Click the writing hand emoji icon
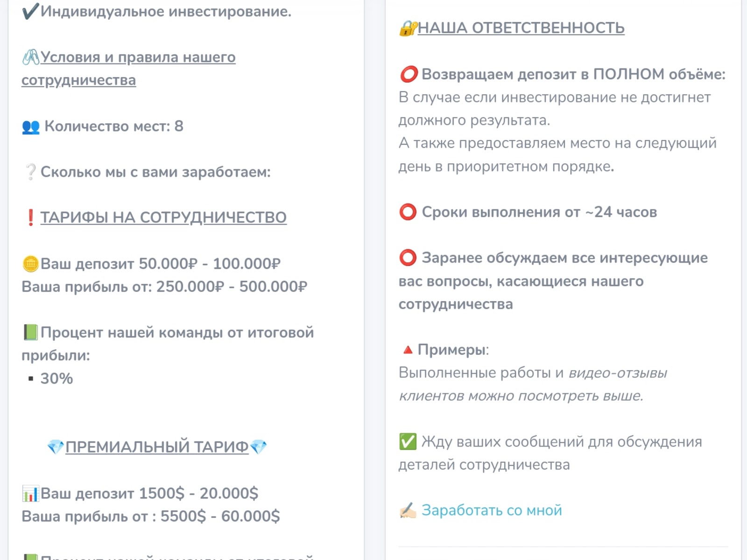 [x=408, y=511]
